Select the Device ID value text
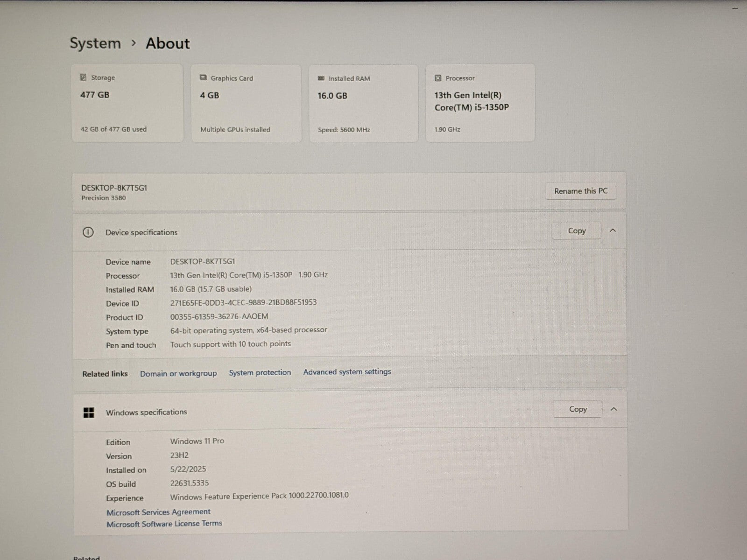The width and height of the screenshot is (747, 560). (243, 302)
